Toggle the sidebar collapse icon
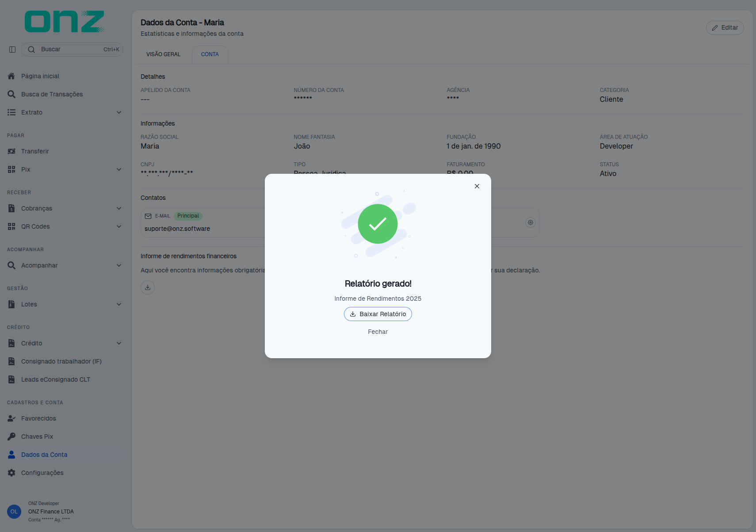756x532 pixels. [x=12, y=50]
